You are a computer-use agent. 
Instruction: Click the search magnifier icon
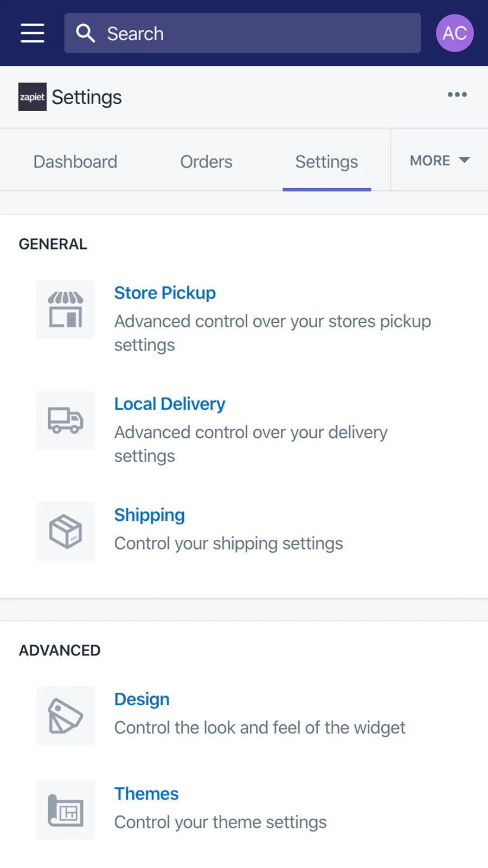click(86, 33)
